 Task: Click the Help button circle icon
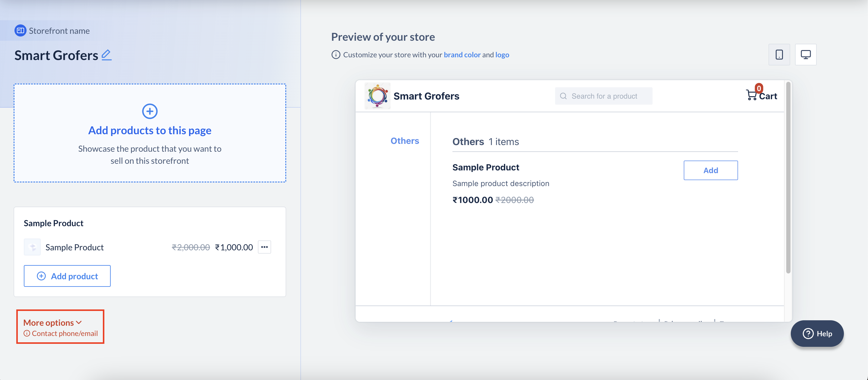(809, 333)
